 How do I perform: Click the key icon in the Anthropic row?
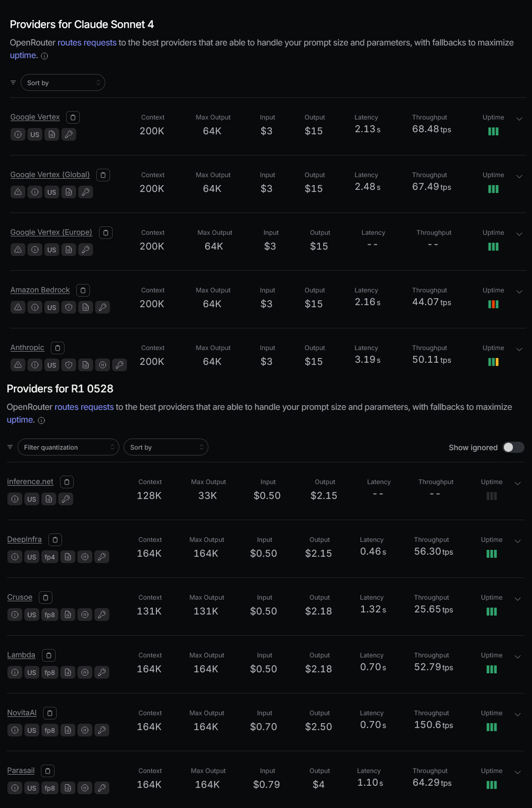[120, 365]
